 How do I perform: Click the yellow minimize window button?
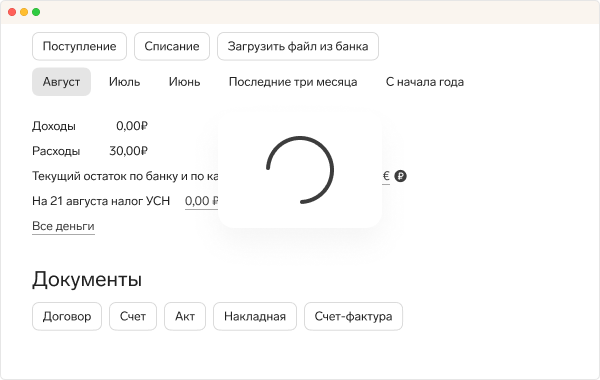(24, 12)
